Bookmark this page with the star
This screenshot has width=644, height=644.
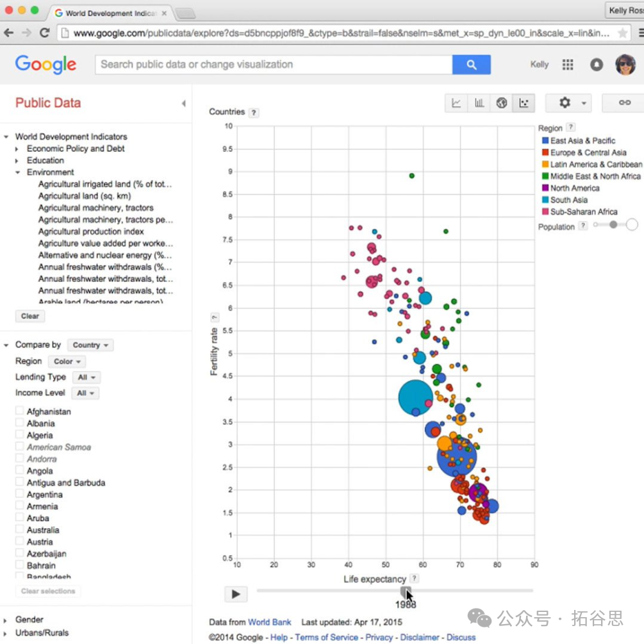pyautogui.click(x=622, y=33)
